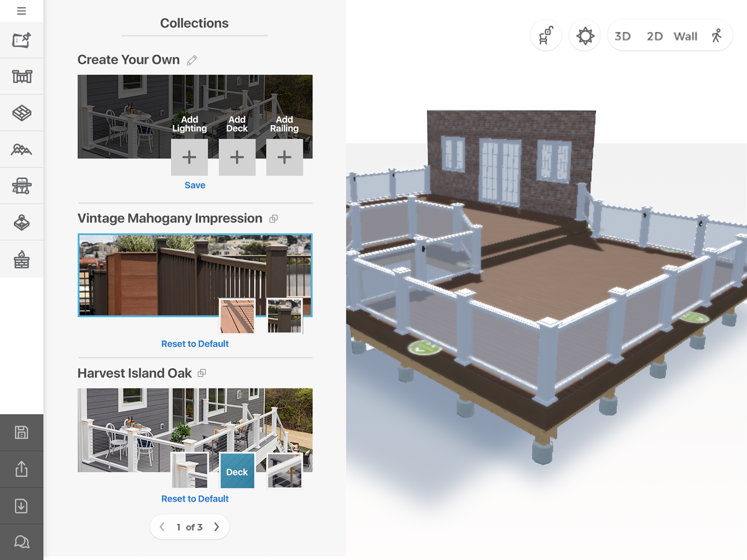Toggle the furniture lock button
This screenshot has width=747, height=560.
(546, 36)
